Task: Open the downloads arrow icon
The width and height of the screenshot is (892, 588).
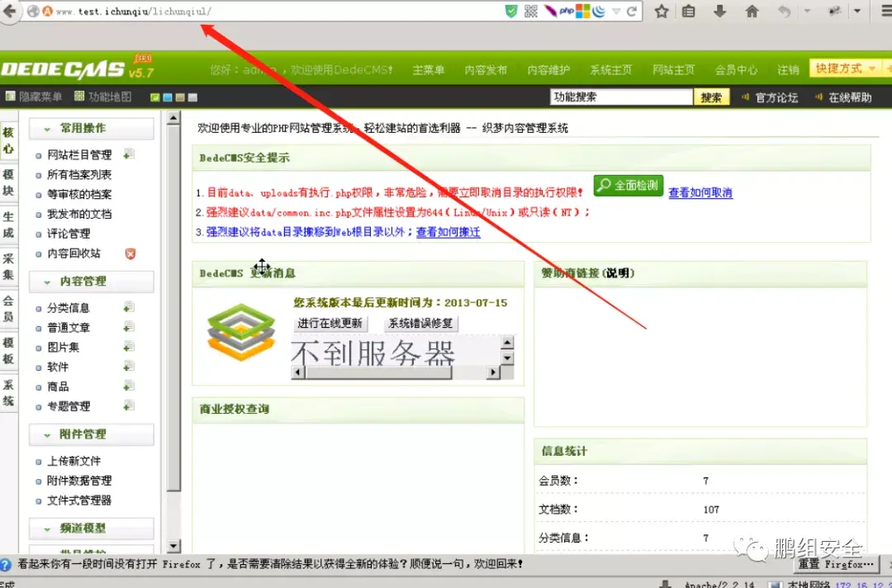Action: (x=719, y=12)
